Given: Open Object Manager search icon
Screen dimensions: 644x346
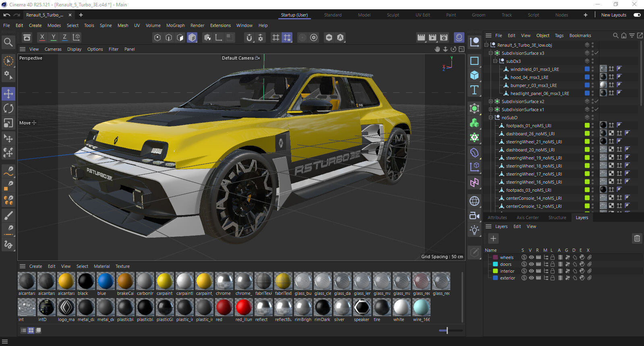Looking at the screenshot, I should click(x=615, y=35).
